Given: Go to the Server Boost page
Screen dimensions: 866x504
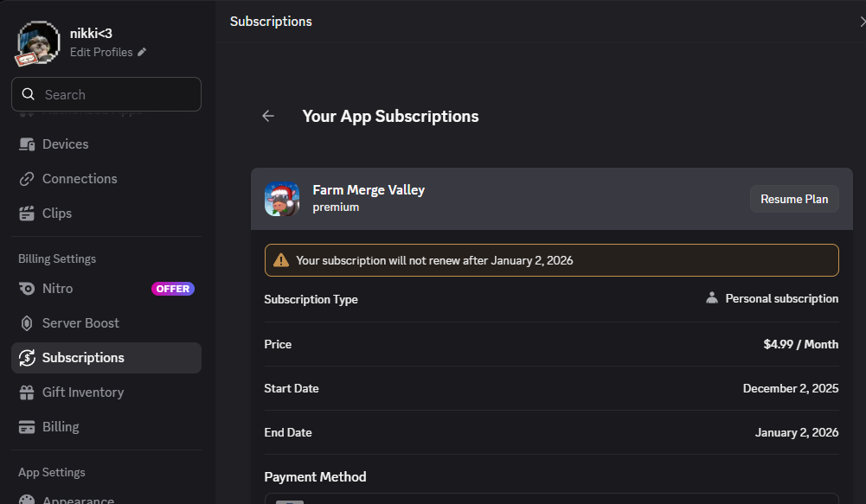Looking at the screenshot, I should click(x=80, y=323).
